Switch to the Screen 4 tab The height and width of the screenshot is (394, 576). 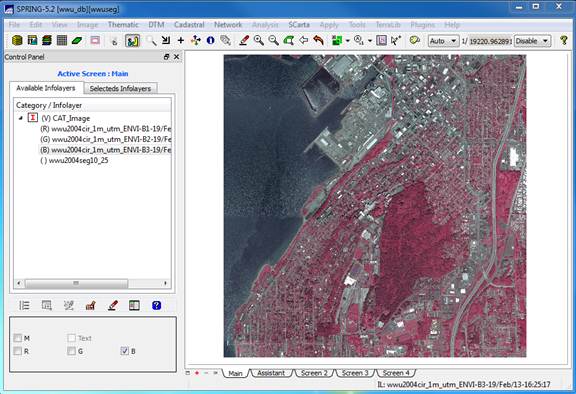pos(396,373)
